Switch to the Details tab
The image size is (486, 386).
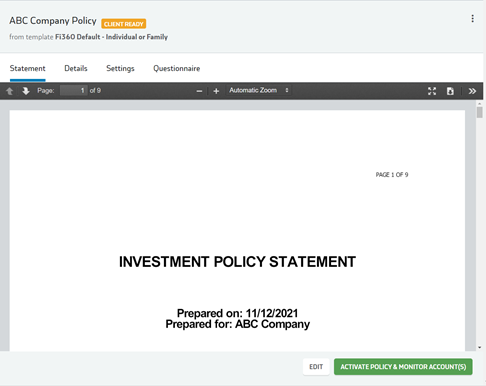pyautogui.click(x=76, y=69)
